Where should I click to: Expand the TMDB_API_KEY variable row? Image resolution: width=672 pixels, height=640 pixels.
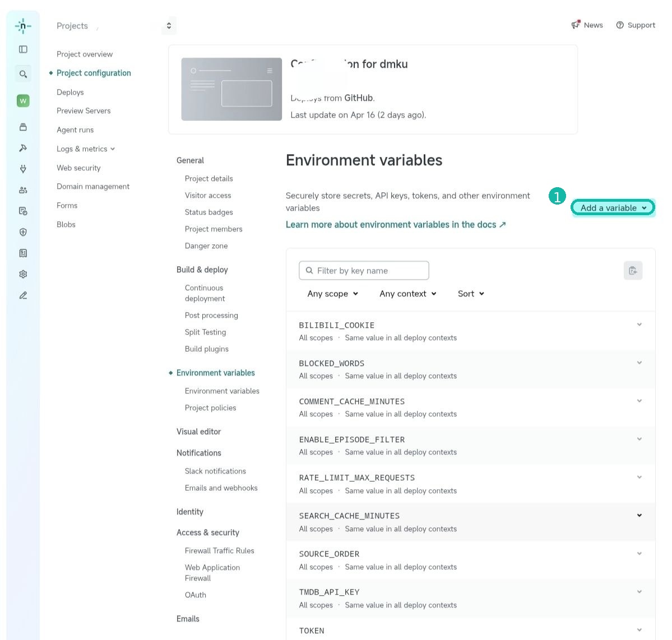639,591
